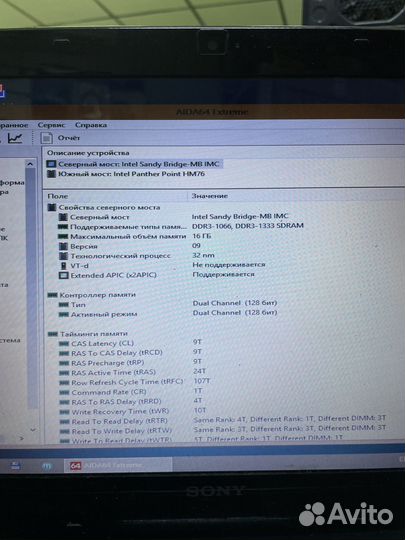Click the round blue taskbar icon
Viewport: 405px width, 540px height.
[46, 466]
